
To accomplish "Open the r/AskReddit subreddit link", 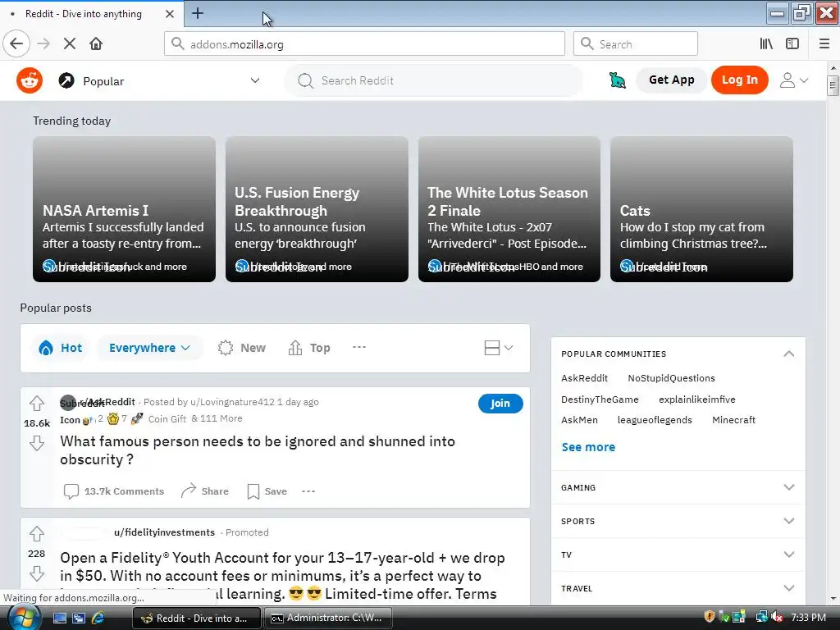I will pyautogui.click(x=107, y=402).
